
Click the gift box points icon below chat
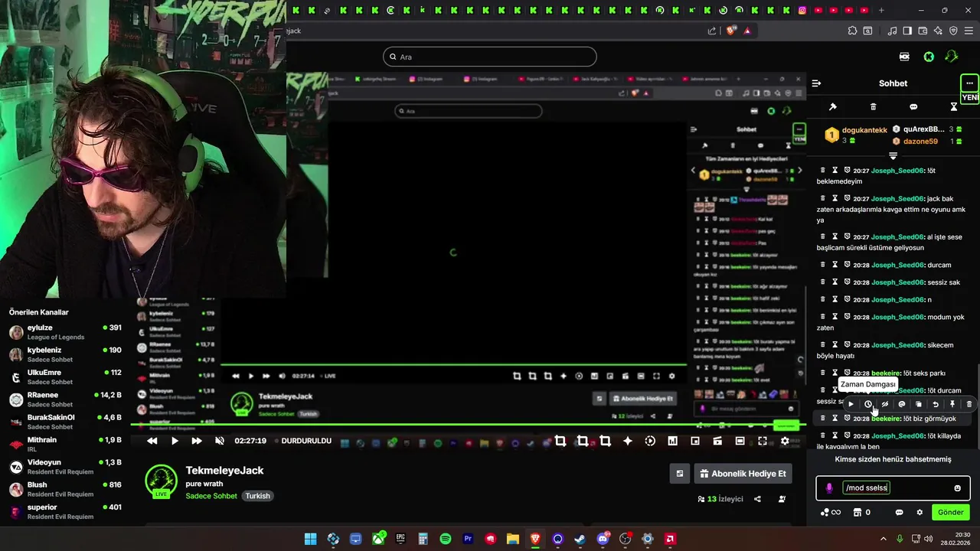[857, 512]
